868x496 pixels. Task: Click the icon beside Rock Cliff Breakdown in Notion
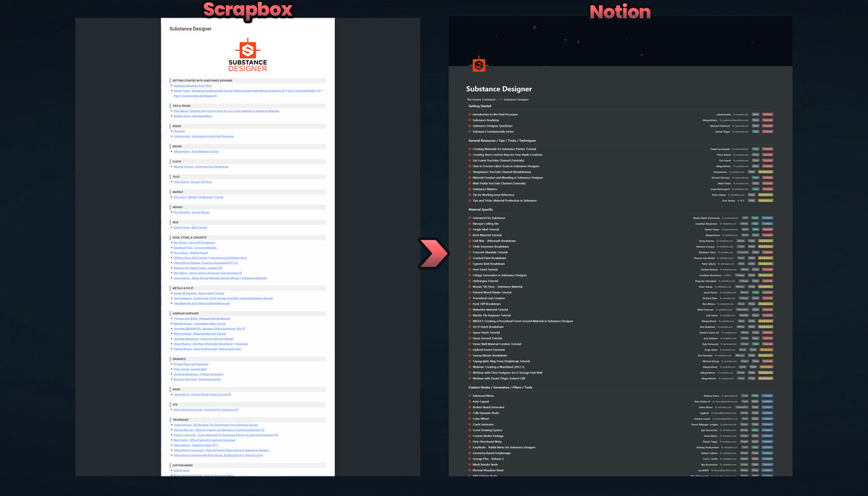coord(469,304)
